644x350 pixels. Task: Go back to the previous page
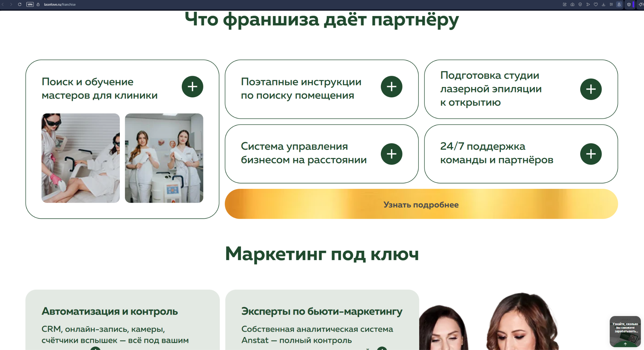click(3, 4)
